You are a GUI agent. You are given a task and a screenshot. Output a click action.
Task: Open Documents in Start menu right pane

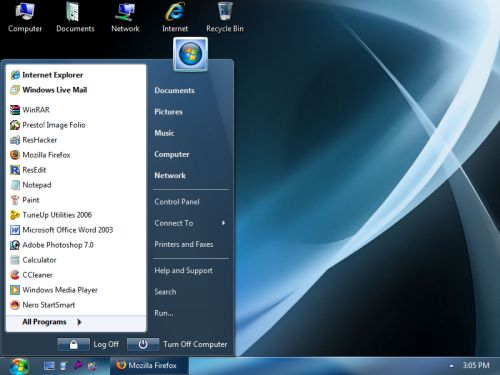[174, 90]
